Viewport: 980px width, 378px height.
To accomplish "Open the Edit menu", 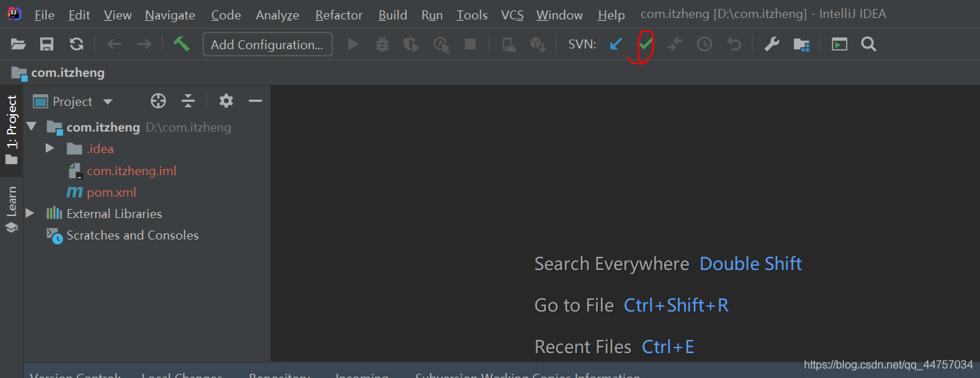I will [80, 15].
